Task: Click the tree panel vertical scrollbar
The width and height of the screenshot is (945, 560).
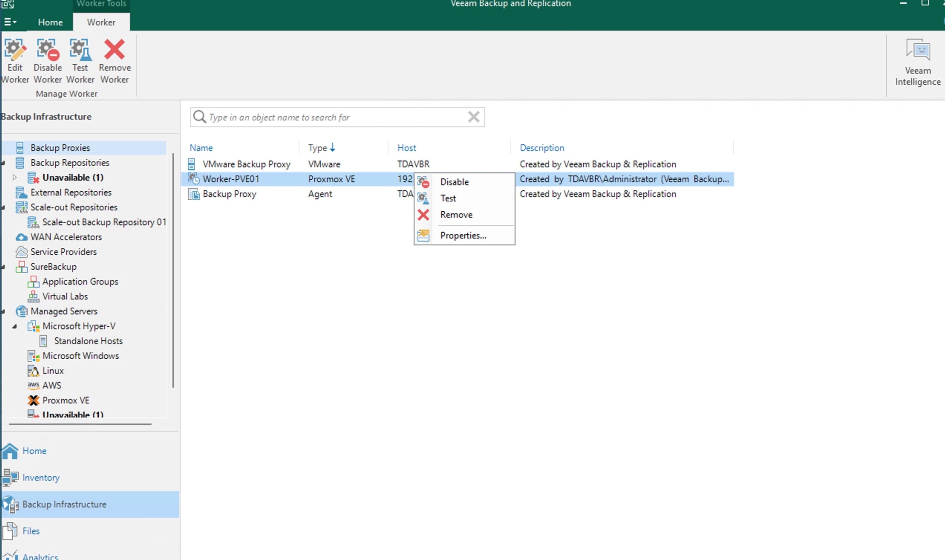Action: 173,270
